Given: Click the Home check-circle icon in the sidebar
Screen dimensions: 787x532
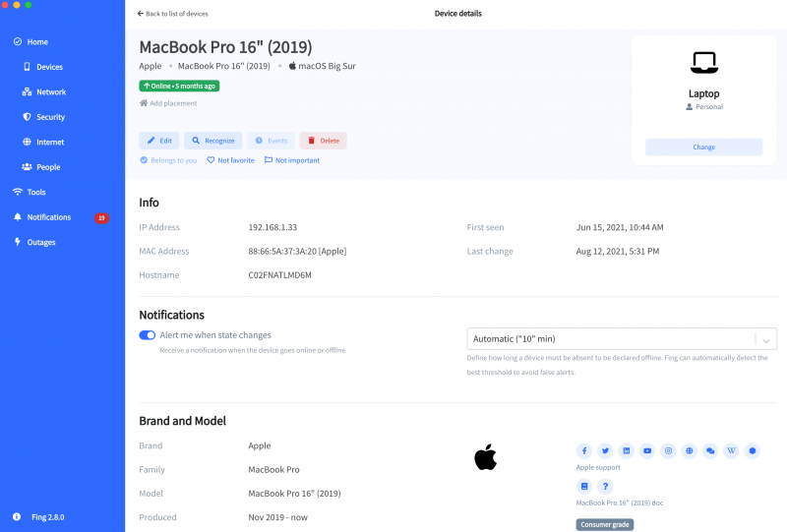Looking at the screenshot, I should tap(18, 41).
